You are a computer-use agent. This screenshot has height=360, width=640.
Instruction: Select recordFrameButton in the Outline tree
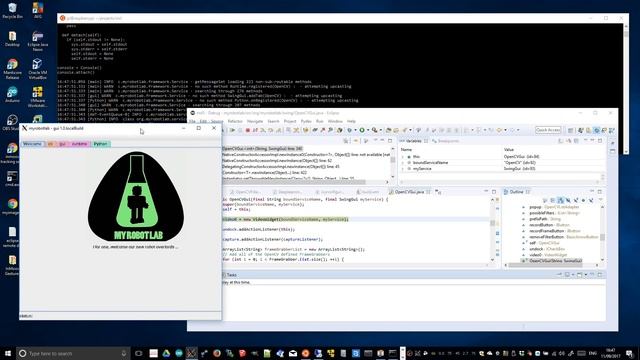pyautogui.click(x=554, y=231)
